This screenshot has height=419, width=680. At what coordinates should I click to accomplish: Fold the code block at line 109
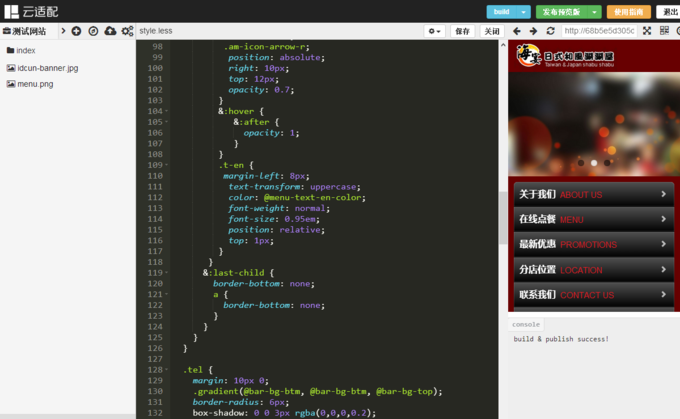pos(167,165)
